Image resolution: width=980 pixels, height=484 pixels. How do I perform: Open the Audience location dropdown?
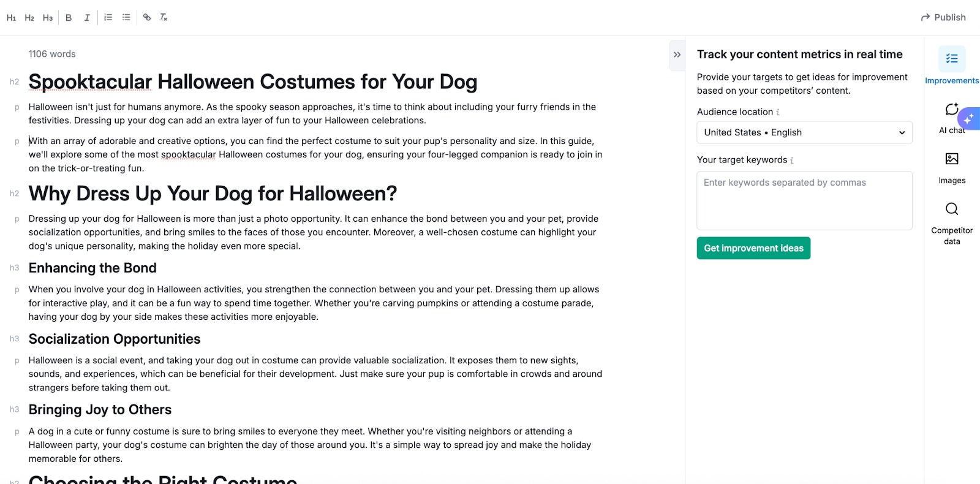pos(804,132)
